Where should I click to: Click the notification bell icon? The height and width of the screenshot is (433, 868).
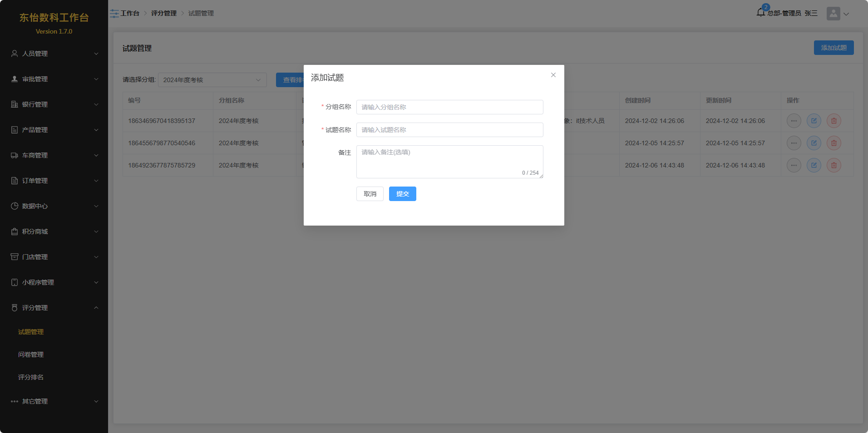(761, 13)
